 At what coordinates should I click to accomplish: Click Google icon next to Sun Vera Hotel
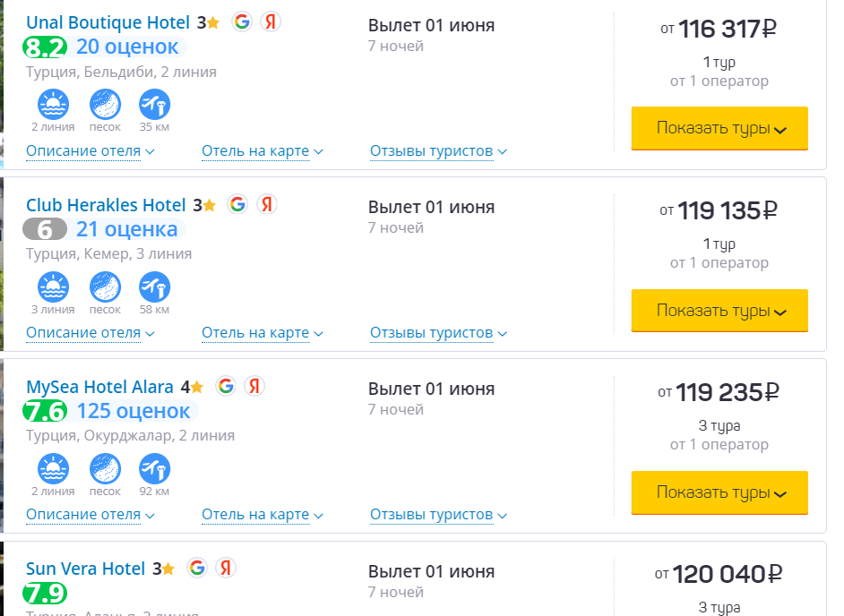[197, 568]
